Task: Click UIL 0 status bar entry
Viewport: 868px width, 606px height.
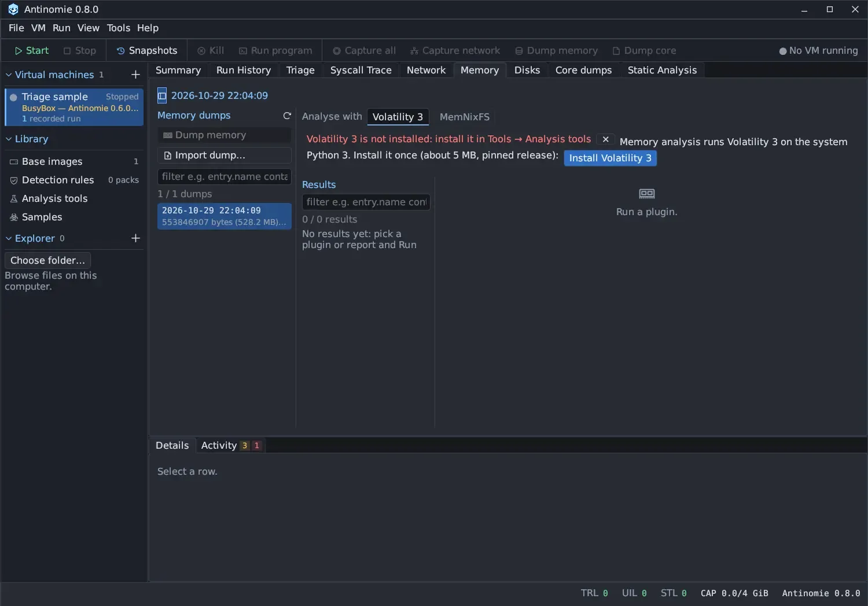Action: pyautogui.click(x=634, y=593)
